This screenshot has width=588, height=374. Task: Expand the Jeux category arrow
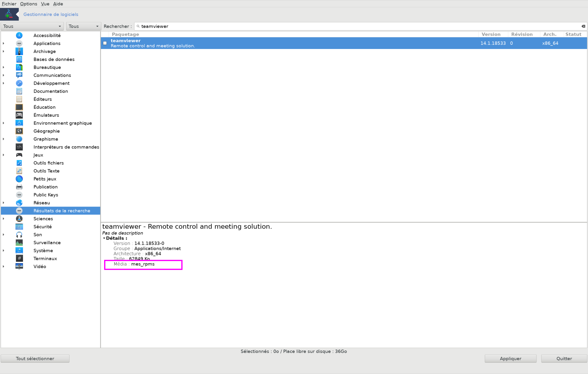[x=4, y=155]
